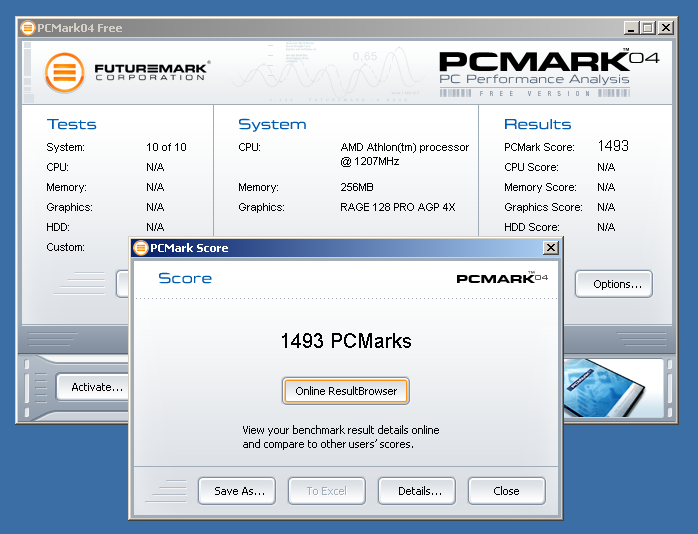Select the 'Tests' heading

point(72,124)
